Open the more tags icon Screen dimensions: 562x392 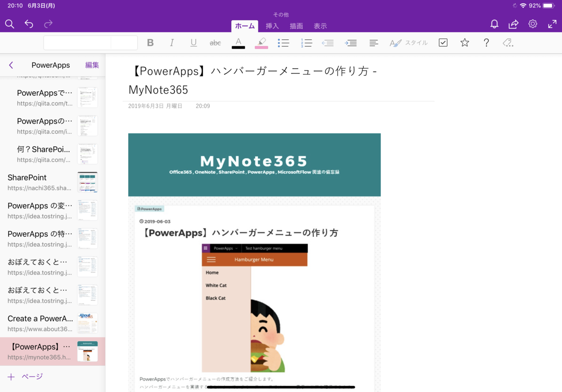(x=508, y=43)
